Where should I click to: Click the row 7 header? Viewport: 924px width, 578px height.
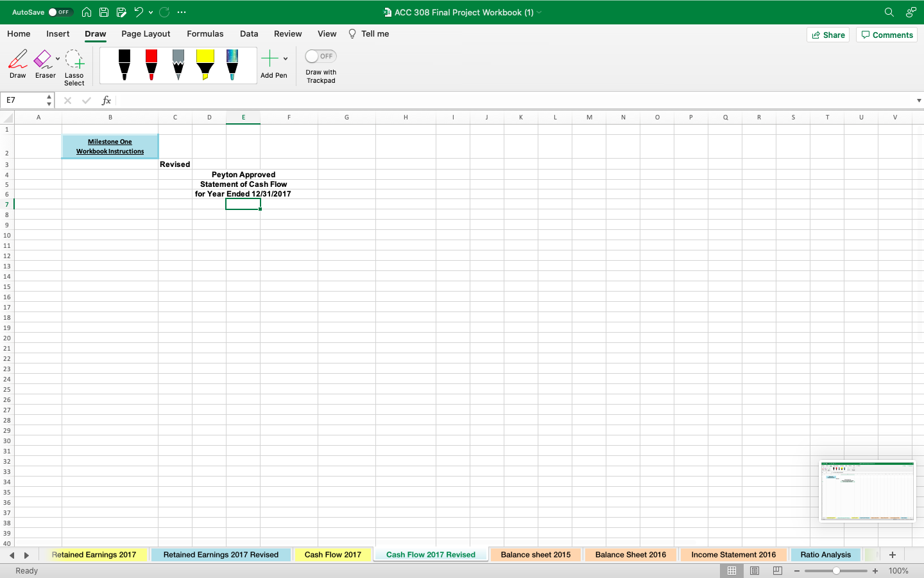click(x=7, y=205)
